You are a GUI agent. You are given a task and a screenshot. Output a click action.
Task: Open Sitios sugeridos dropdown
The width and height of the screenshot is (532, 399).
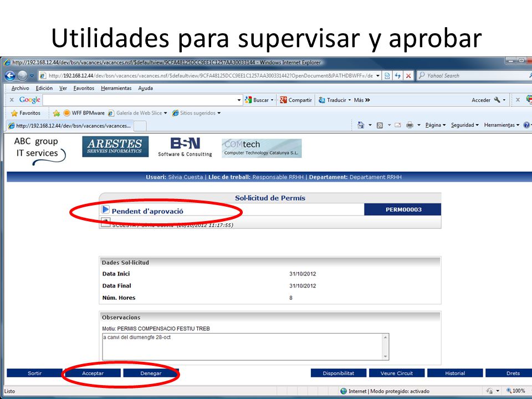[196, 113]
